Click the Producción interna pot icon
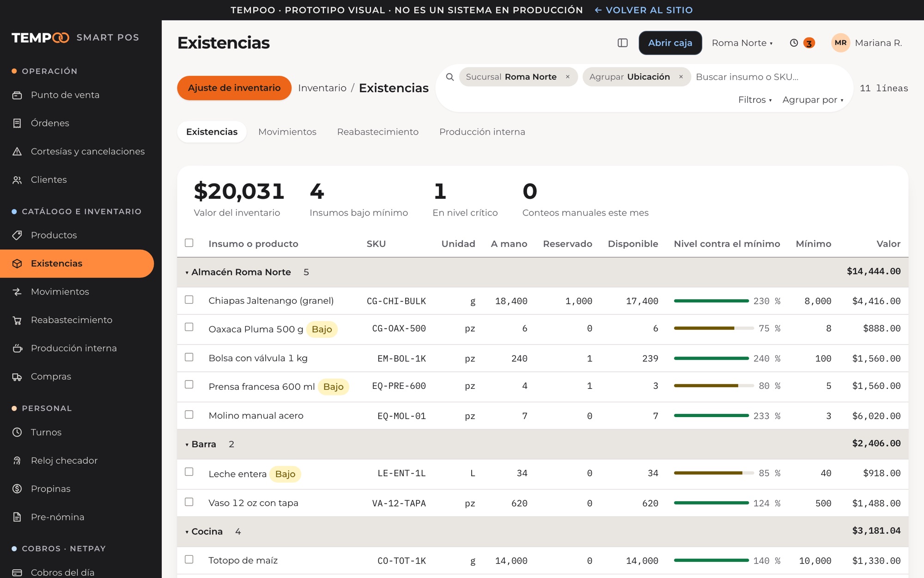924x578 pixels. coord(17,348)
